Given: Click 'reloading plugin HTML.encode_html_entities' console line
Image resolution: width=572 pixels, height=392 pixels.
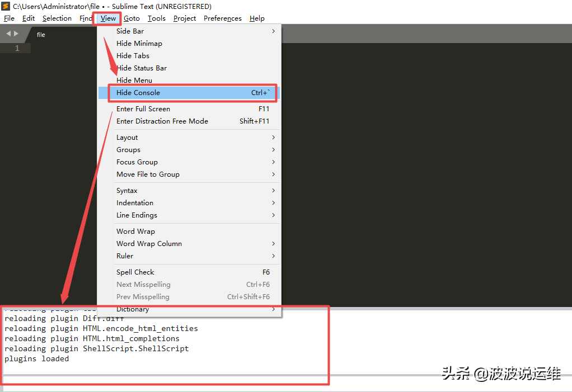Looking at the screenshot, I should pyautogui.click(x=101, y=329).
